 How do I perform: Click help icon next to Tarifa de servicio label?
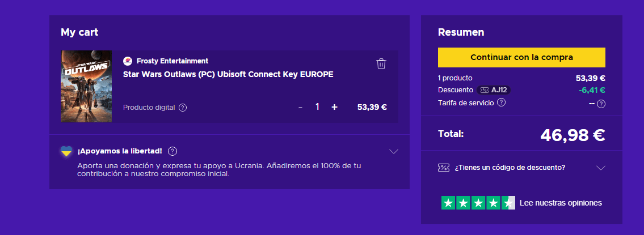coord(501,102)
